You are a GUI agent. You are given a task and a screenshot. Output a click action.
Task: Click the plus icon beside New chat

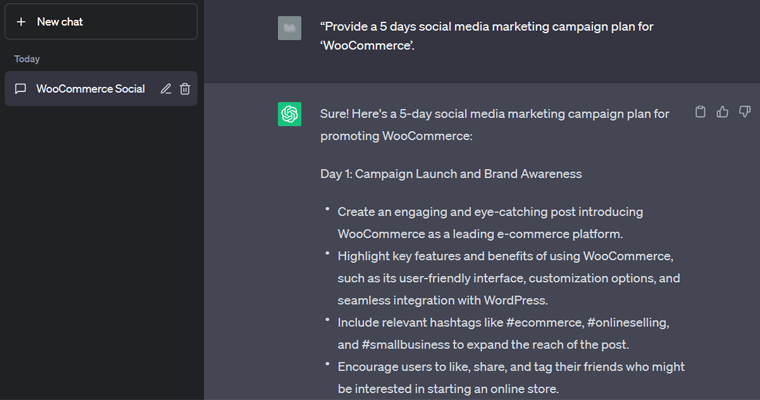(x=21, y=22)
